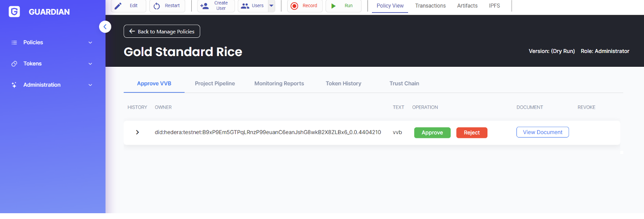Collapse the sidebar with arrow button
This screenshot has height=219, width=644.
click(x=105, y=27)
